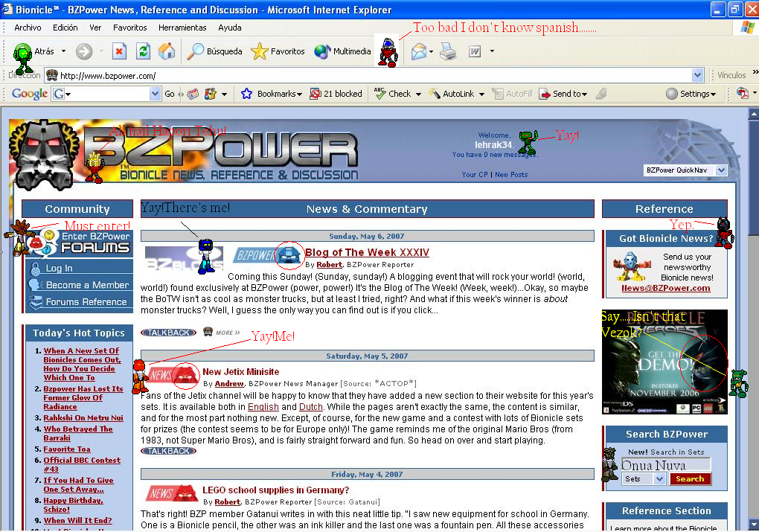Click the Search BZPower text field

tap(665, 465)
